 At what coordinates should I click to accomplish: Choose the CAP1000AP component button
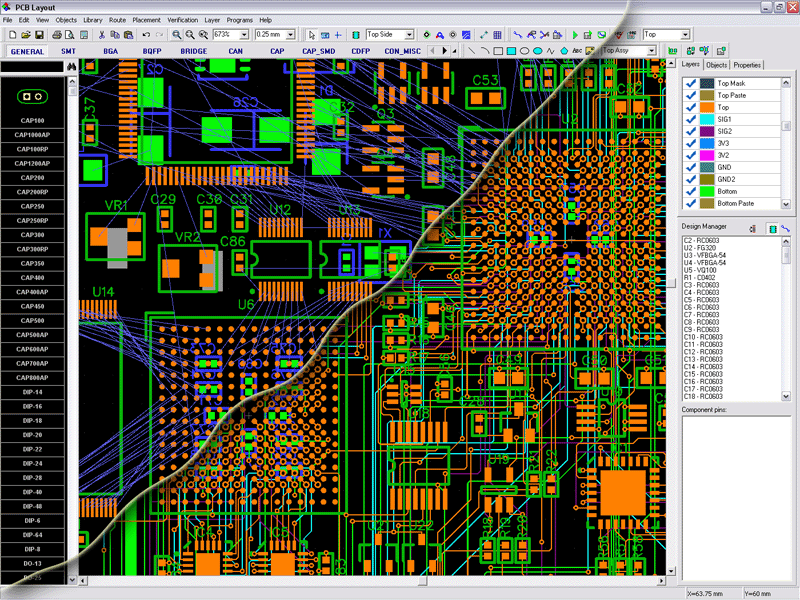click(33, 135)
